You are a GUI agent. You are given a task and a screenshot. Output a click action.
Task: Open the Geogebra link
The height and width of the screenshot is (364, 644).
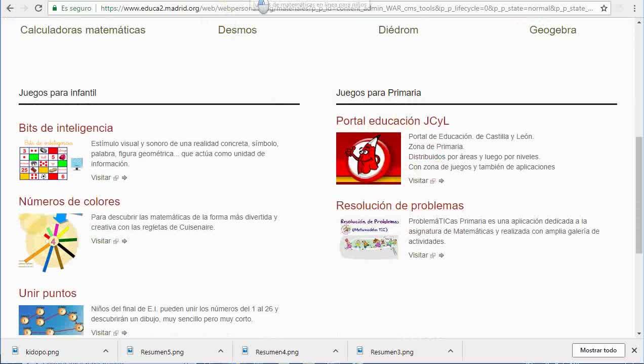coord(553,30)
